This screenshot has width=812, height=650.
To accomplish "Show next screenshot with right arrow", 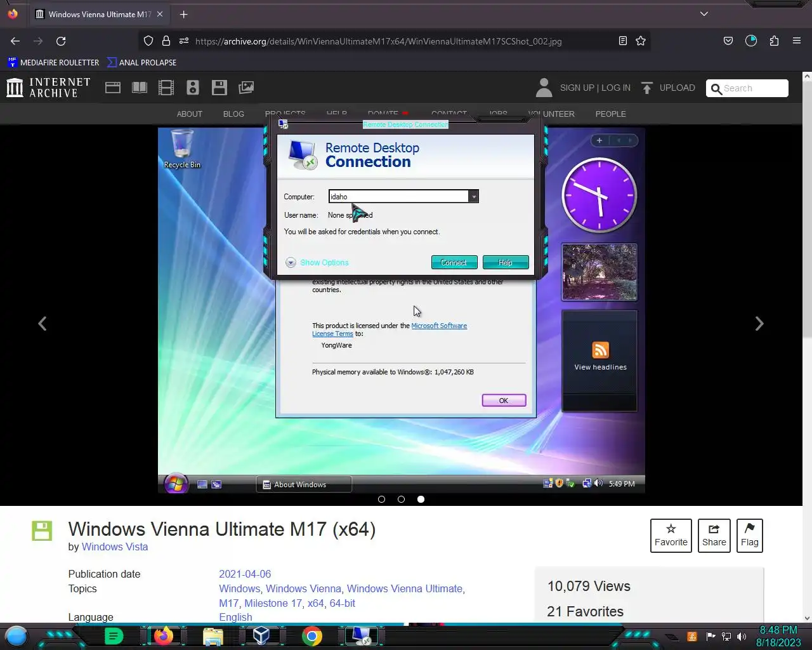I will coord(759,324).
